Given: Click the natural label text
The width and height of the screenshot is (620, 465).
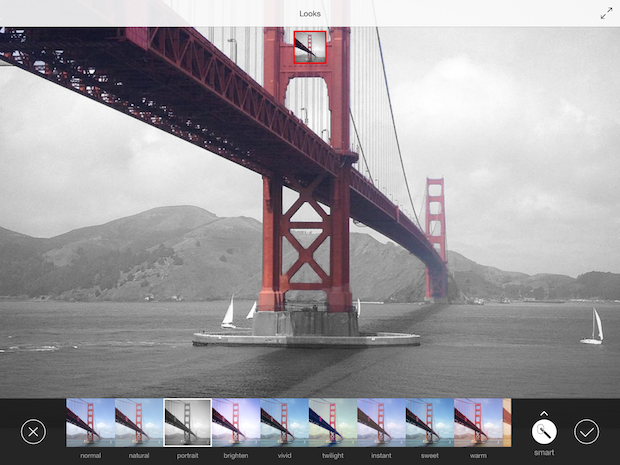Looking at the screenshot, I should click(139, 456).
